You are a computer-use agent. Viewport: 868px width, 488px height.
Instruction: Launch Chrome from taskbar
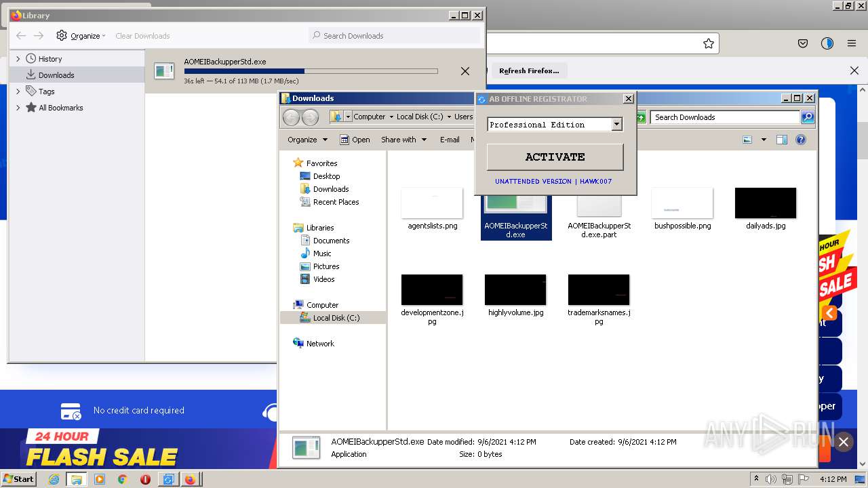point(122,479)
